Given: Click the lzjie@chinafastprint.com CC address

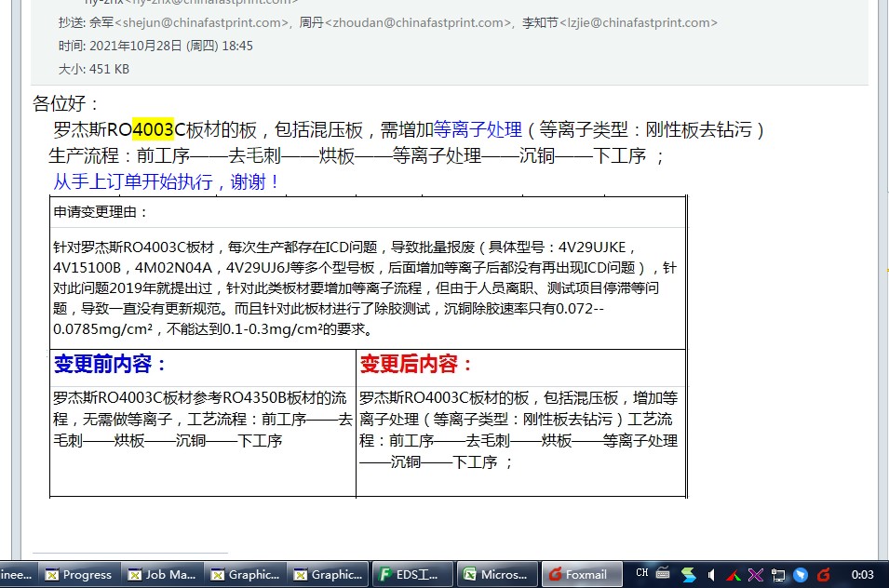Looking at the screenshot, I should point(639,22).
